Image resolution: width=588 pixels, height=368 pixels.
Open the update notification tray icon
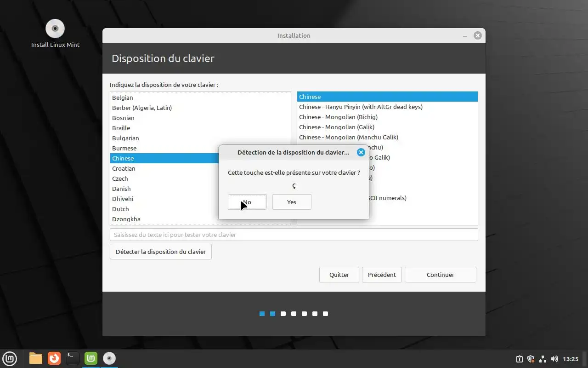tap(520, 359)
